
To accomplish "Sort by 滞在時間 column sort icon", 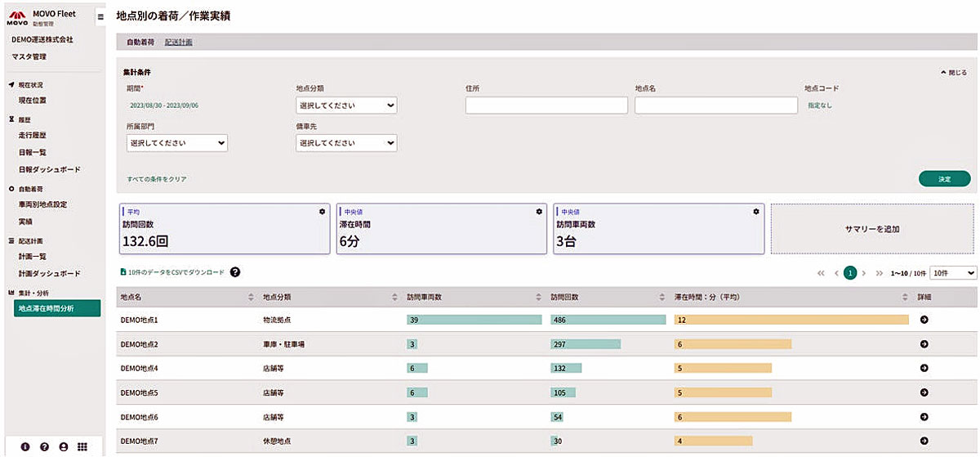I will (x=906, y=297).
